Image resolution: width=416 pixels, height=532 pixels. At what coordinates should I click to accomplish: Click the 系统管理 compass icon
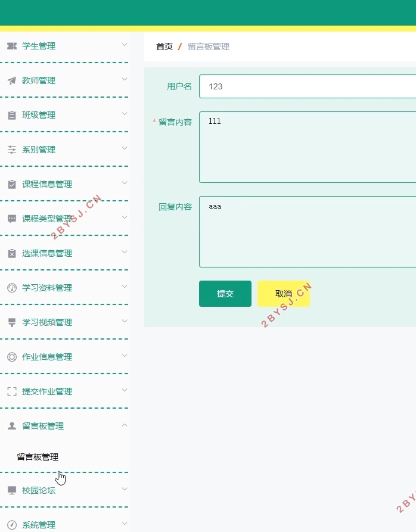click(x=12, y=525)
